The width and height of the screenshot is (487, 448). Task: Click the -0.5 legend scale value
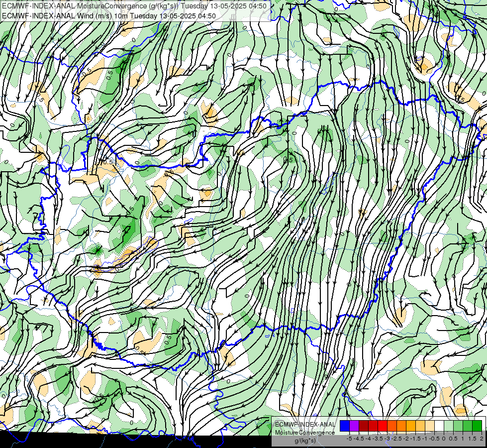[x=434, y=439]
